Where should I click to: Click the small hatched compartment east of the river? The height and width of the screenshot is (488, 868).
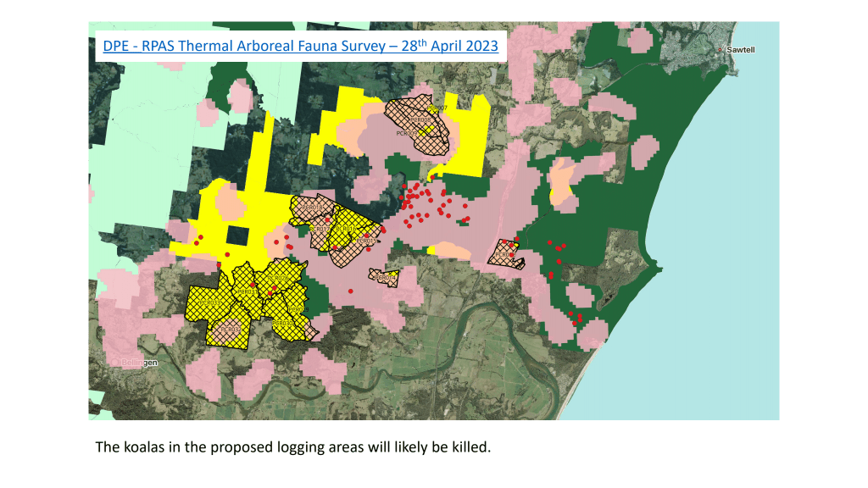click(507, 254)
